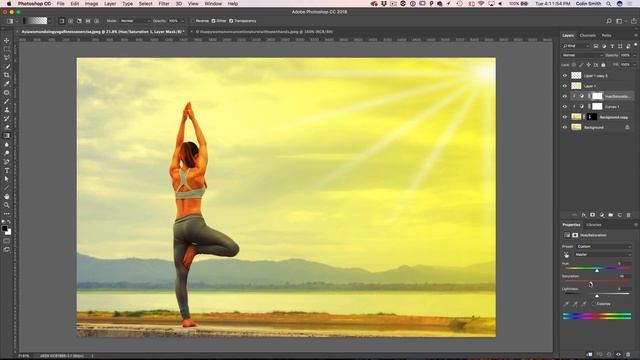Toggle the Dither checkbox

click(x=213, y=21)
